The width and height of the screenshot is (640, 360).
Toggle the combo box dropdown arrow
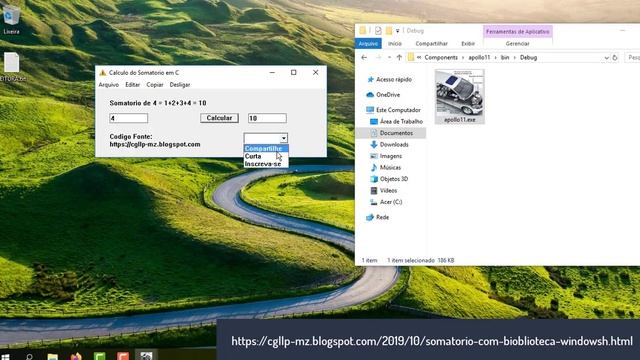[284, 138]
